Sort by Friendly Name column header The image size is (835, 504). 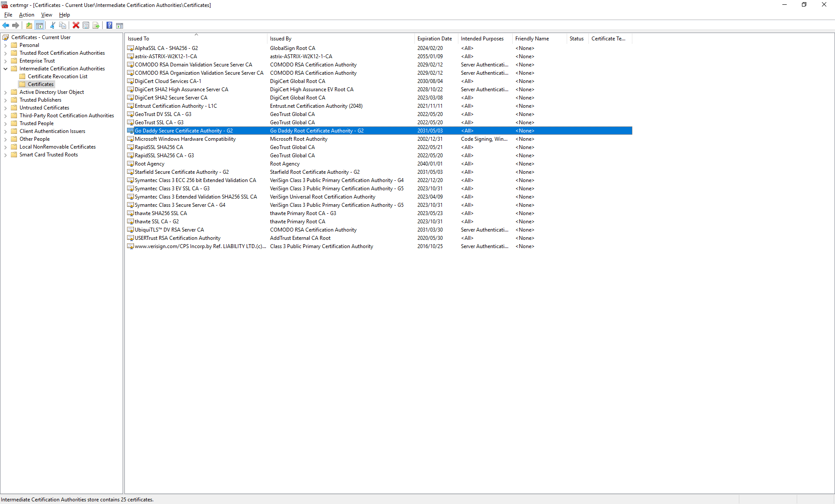tap(540, 39)
